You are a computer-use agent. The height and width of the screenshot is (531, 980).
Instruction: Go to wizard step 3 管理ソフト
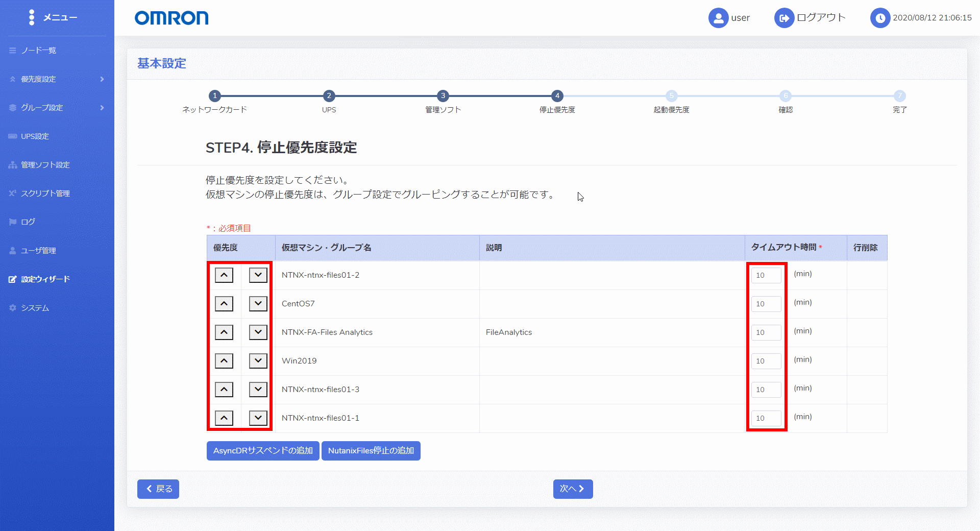click(443, 96)
